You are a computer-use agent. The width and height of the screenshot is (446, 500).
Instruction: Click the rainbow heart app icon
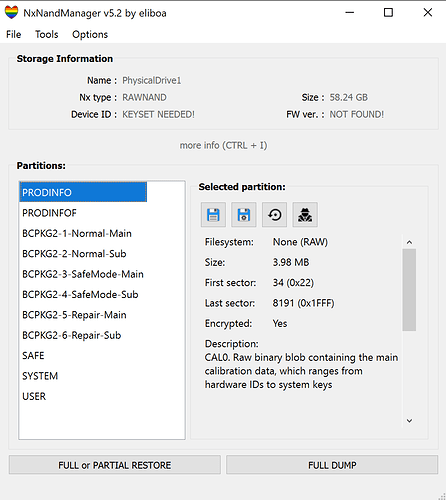[11, 13]
